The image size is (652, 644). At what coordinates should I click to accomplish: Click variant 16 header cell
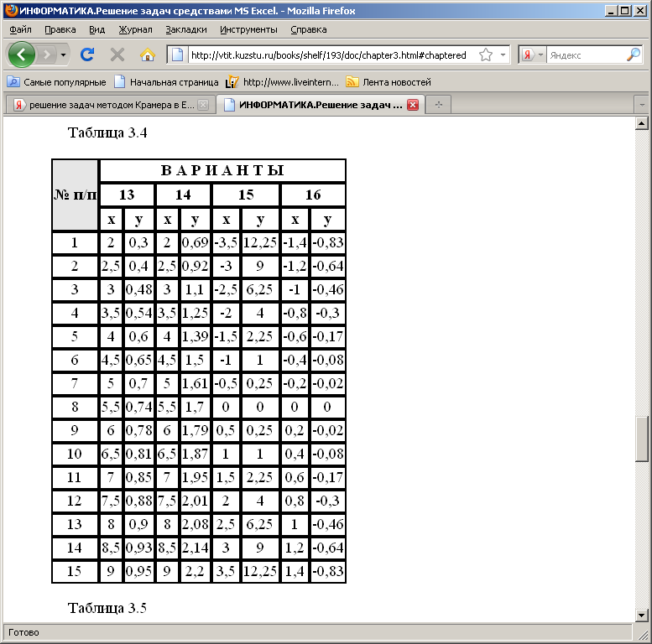(x=314, y=195)
